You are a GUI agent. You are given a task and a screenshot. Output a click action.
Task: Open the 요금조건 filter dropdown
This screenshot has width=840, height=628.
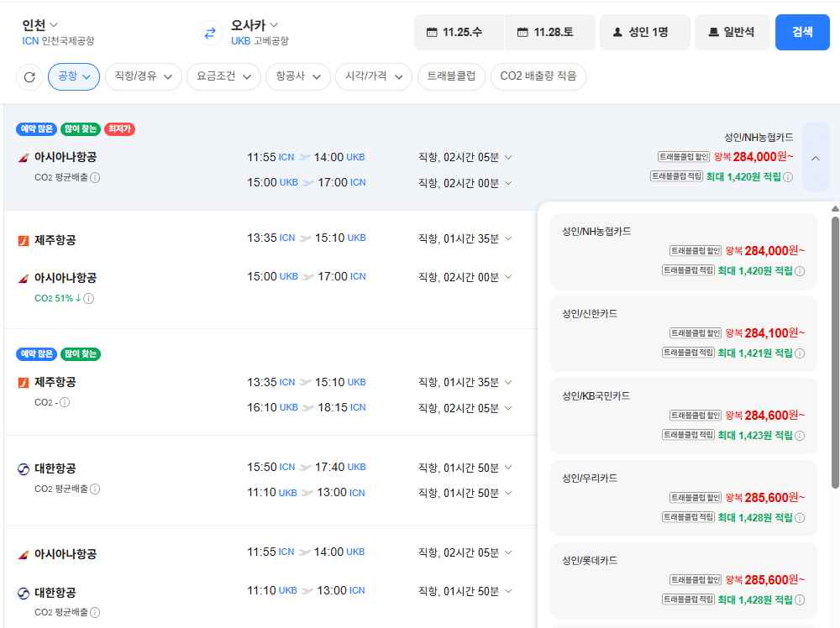(223, 76)
